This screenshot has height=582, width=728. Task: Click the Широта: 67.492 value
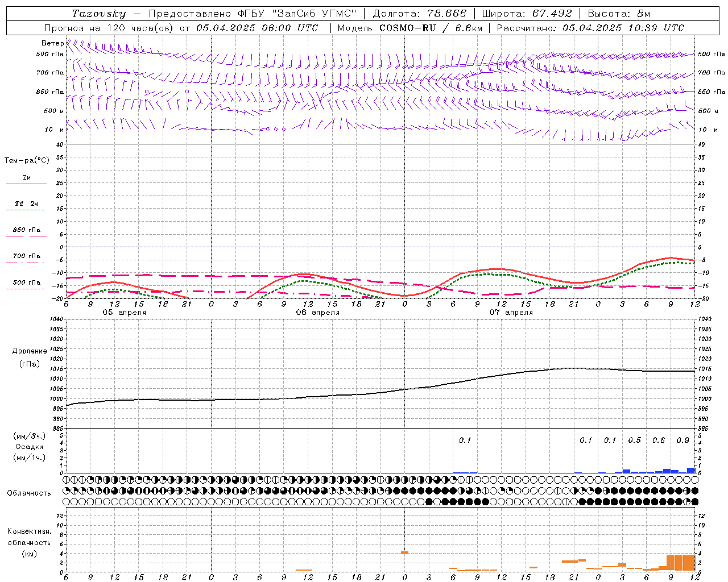(x=527, y=14)
